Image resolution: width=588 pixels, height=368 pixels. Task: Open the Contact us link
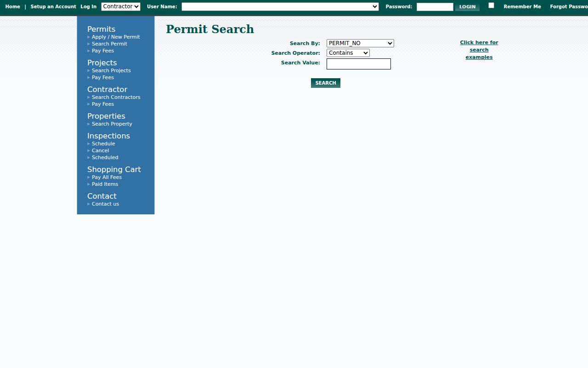pos(105,204)
